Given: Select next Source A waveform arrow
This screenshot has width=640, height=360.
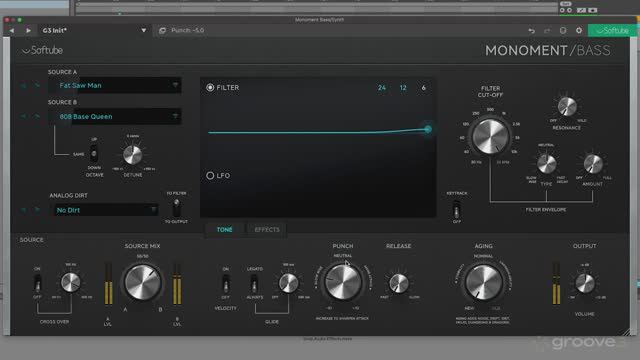Looking at the screenshot, I should tap(37, 85).
